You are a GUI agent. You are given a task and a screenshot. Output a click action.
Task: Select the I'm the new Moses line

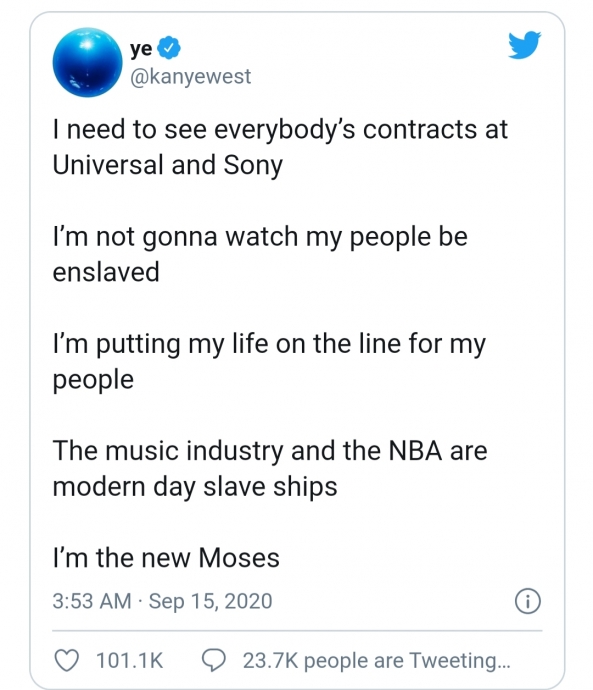[166, 558]
